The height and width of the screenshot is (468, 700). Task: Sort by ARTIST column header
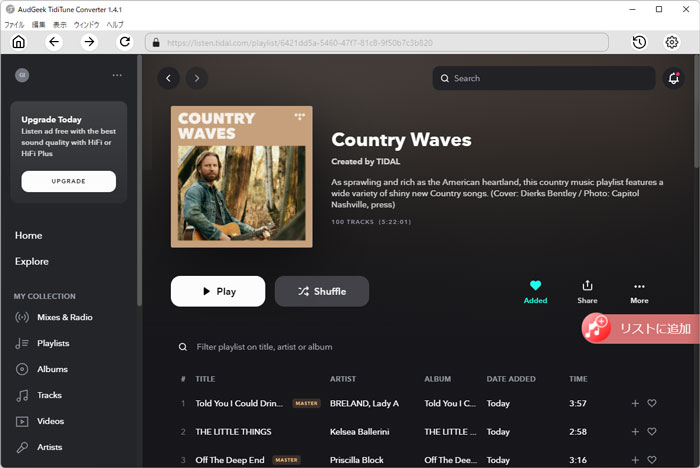pos(343,379)
